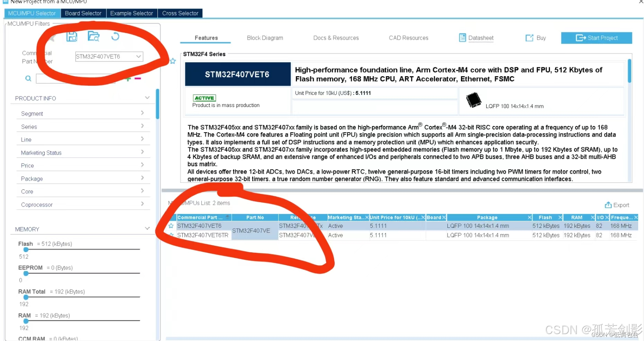This screenshot has width=644, height=341.
Task: Click description panel vertical scrollbar
Action: pos(629,71)
